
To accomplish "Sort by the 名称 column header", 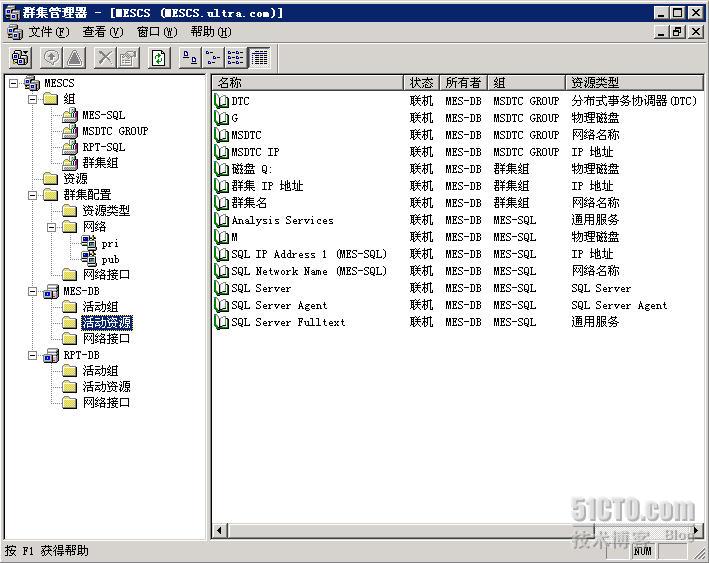I will (x=307, y=83).
